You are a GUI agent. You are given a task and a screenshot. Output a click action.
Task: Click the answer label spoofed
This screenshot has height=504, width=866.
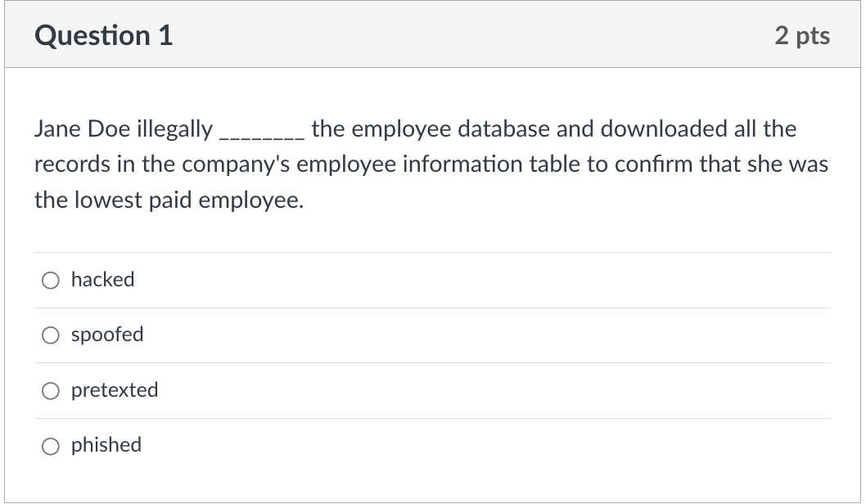coord(106,335)
